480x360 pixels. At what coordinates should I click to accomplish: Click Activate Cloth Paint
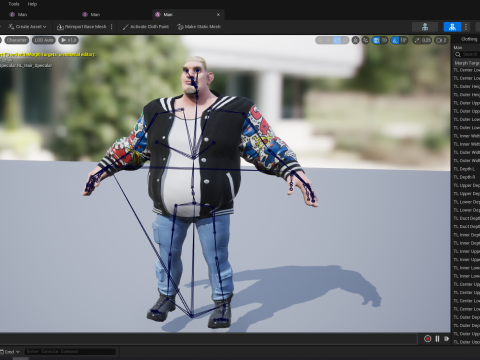click(x=145, y=27)
